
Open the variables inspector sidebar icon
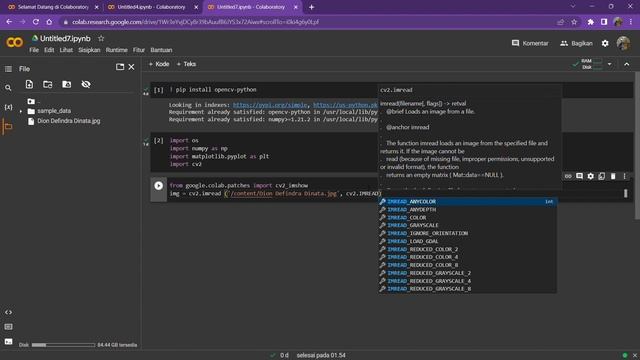click(8, 107)
